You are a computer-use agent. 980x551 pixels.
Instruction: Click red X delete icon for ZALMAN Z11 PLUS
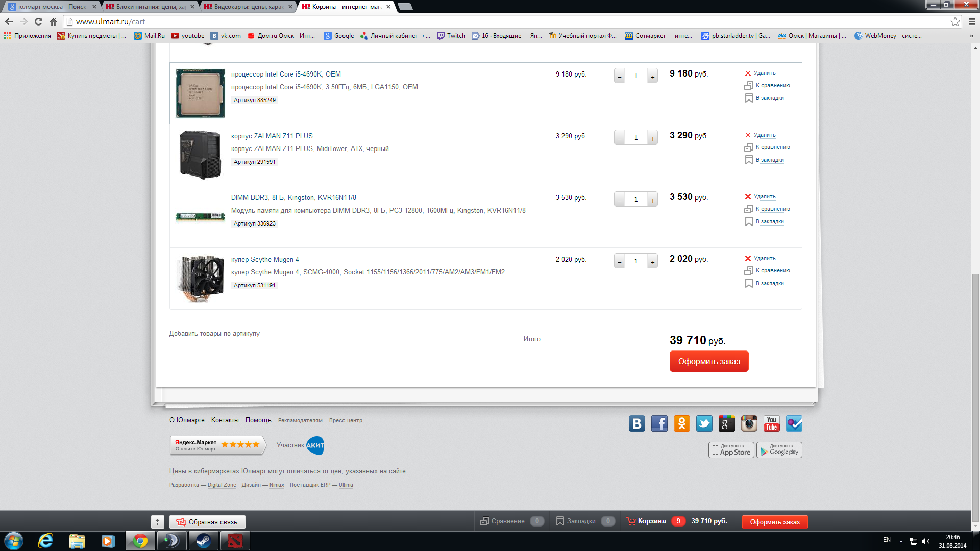pyautogui.click(x=748, y=135)
